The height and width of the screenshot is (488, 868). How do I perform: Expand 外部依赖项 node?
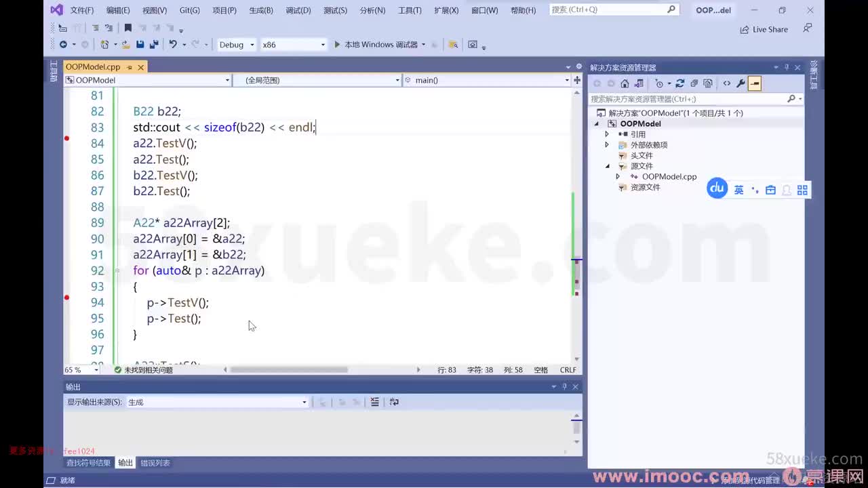[x=607, y=145]
